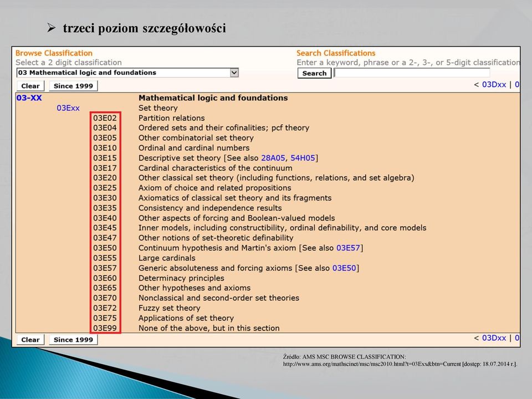
Task: Click 'Consistency and independence results' text
Action: click(x=210, y=208)
